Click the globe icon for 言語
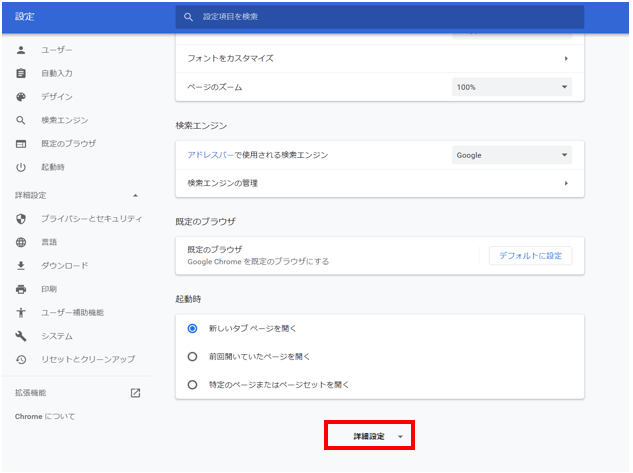The width and height of the screenshot is (633, 473). 21,242
